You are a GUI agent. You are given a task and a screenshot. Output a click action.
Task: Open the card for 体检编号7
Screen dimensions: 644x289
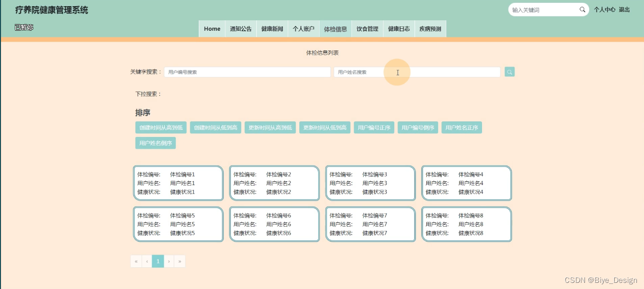[x=371, y=224]
